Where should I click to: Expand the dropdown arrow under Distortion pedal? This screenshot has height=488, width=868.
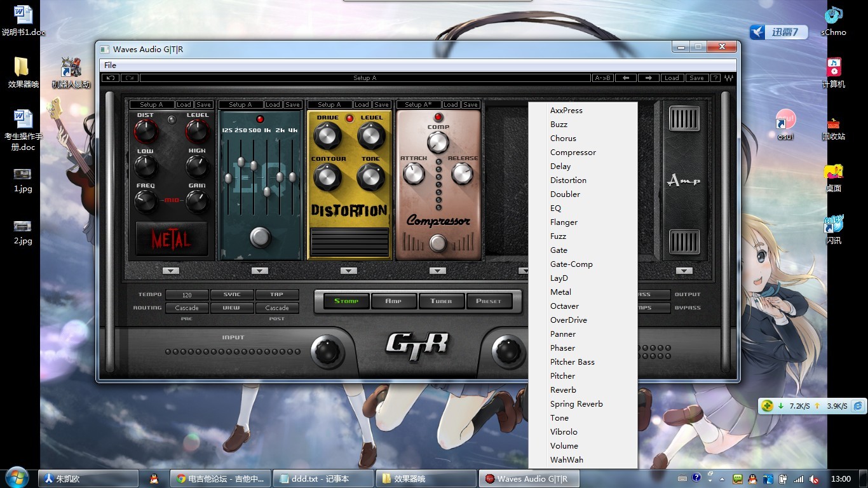coord(349,271)
